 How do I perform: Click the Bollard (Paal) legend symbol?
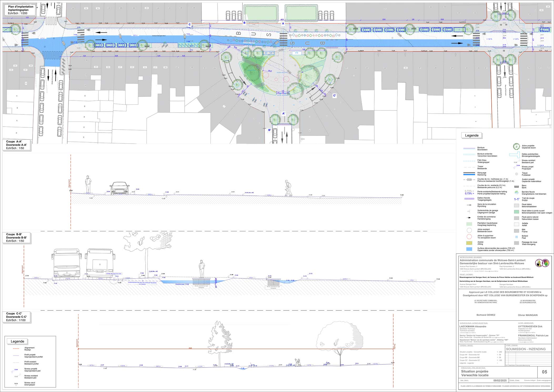tap(516, 237)
